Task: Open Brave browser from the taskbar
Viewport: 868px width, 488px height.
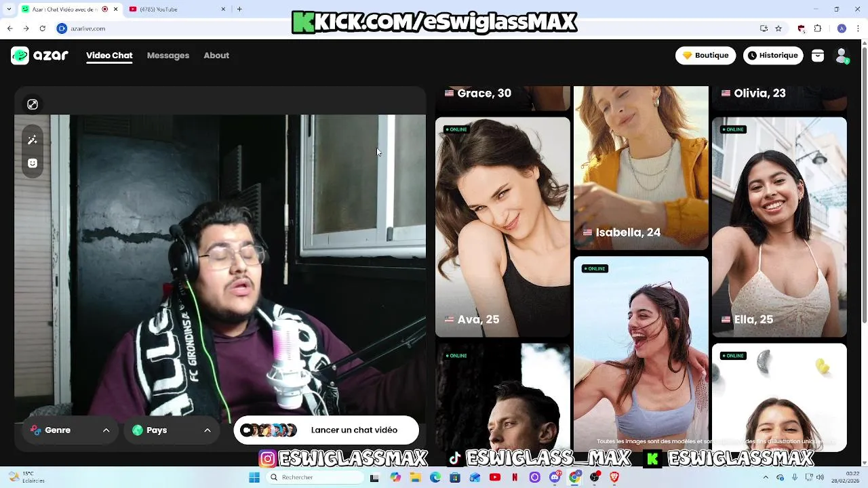Action: point(614,477)
